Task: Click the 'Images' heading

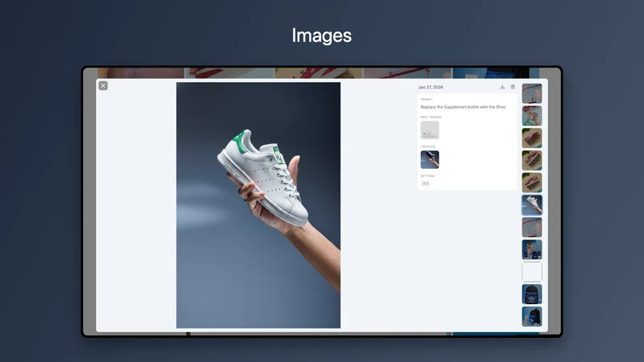Action: pyautogui.click(x=321, y=35)
